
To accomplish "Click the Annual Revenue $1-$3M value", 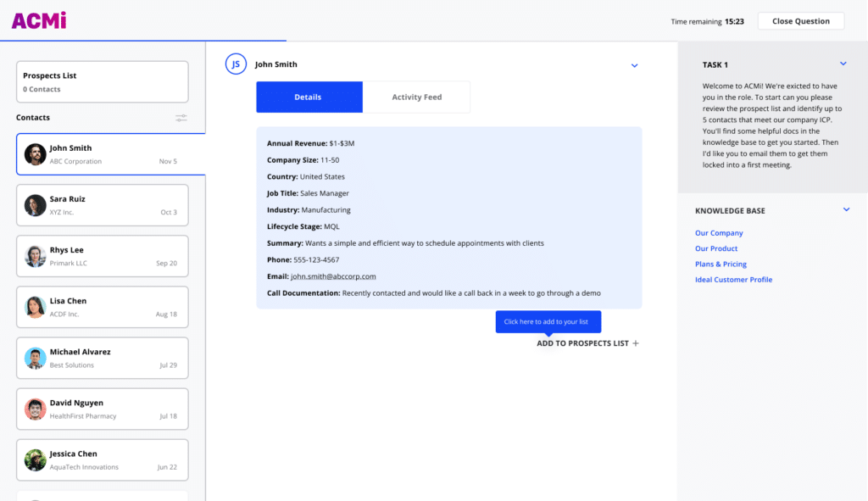I will click(x=342, y=143).
